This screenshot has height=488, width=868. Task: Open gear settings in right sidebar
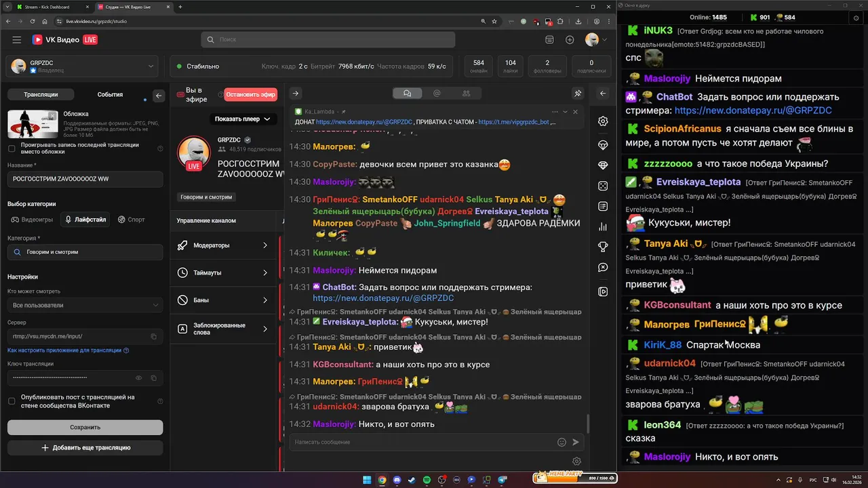point(603,121)
